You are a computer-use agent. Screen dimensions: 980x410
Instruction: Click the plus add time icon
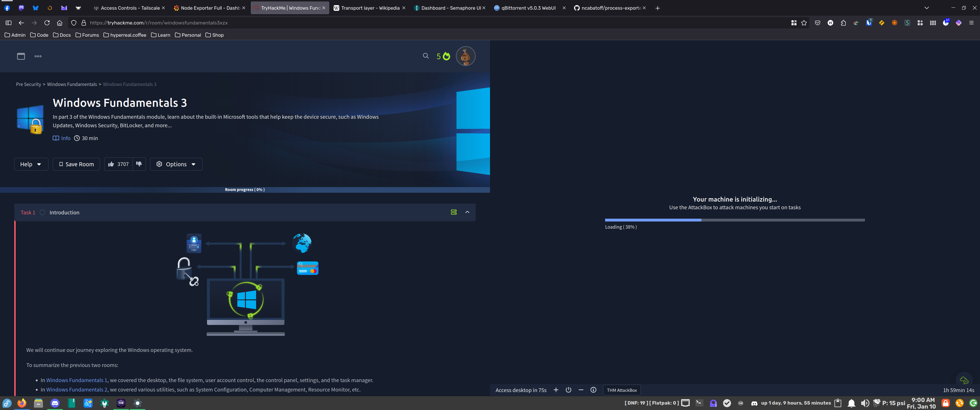pos(556,390)
